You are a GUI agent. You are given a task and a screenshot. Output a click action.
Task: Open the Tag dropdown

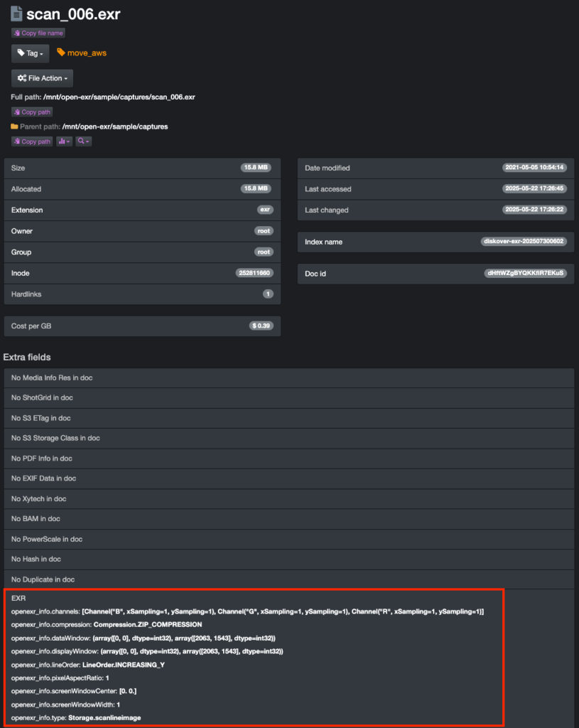(30, 53)
